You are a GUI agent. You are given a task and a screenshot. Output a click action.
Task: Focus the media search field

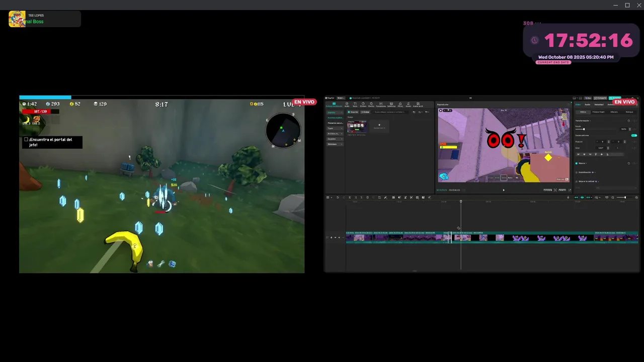[x=390, y=112]
